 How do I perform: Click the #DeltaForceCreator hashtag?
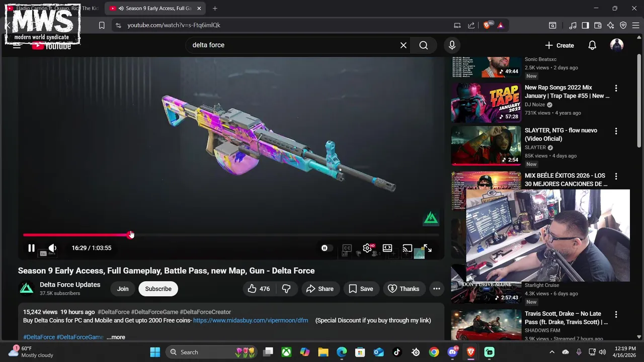tap(205, 312)
